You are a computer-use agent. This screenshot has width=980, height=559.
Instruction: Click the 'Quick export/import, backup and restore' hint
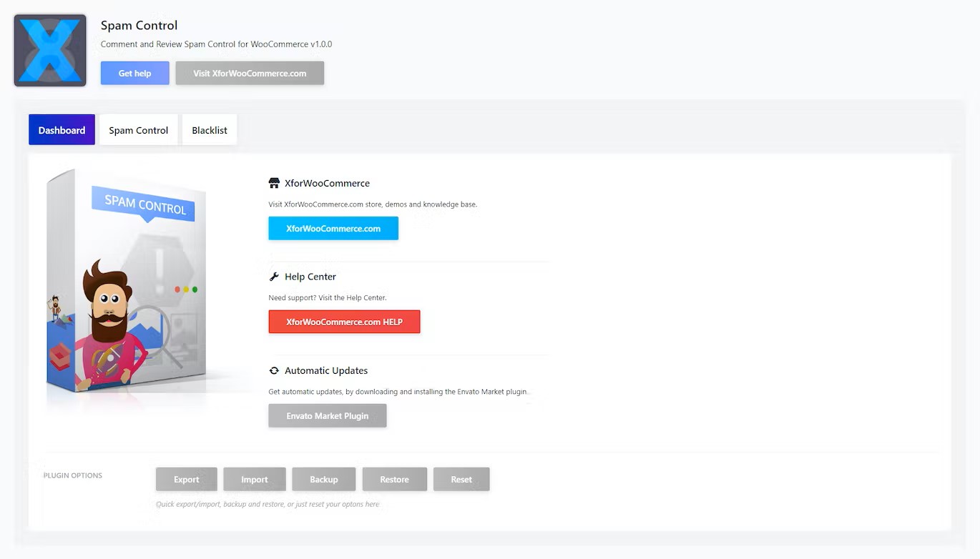click(x=268, y=504)
